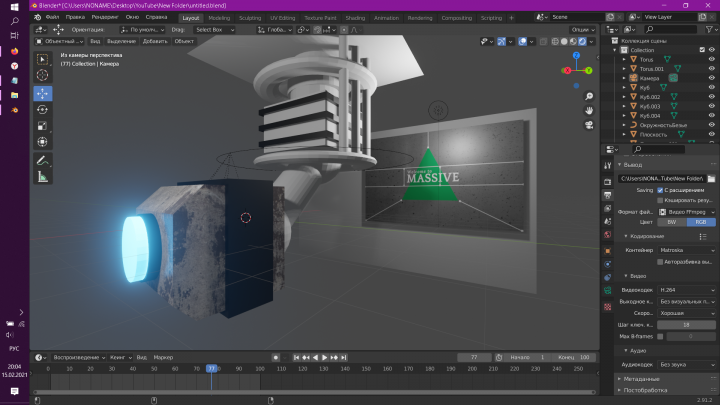The image size is (720, 405).
Task: Select the Rotate tool
Action: [x=43, y=110]
